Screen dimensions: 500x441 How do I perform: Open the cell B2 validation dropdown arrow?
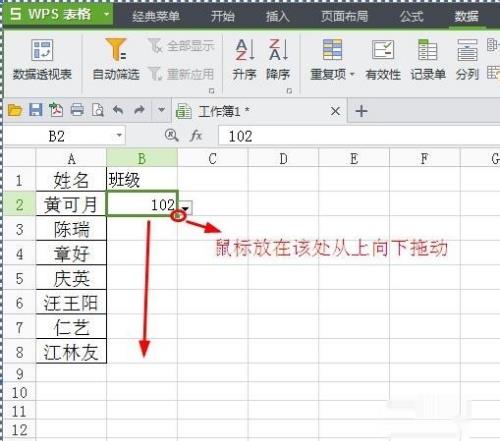[186, 207]
